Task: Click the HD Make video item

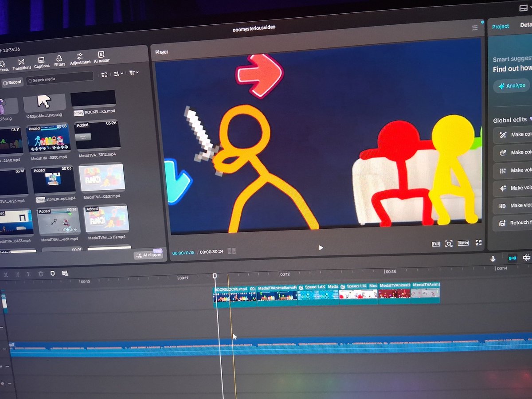Action: (513, 206)
